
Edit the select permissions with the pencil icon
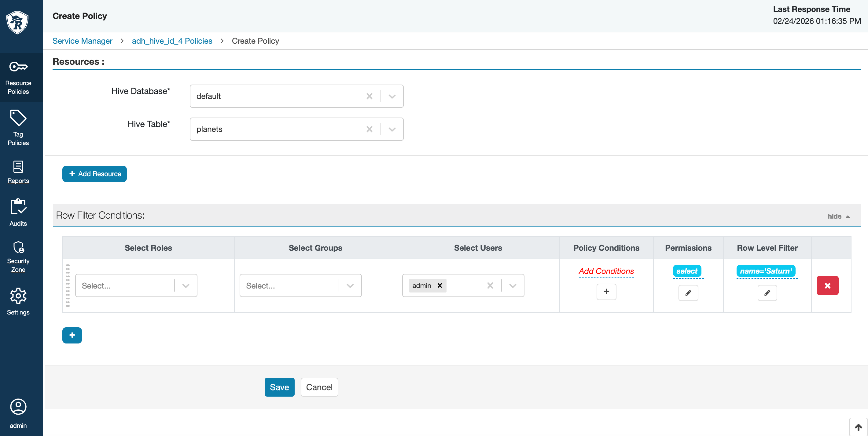pos(688,293)
